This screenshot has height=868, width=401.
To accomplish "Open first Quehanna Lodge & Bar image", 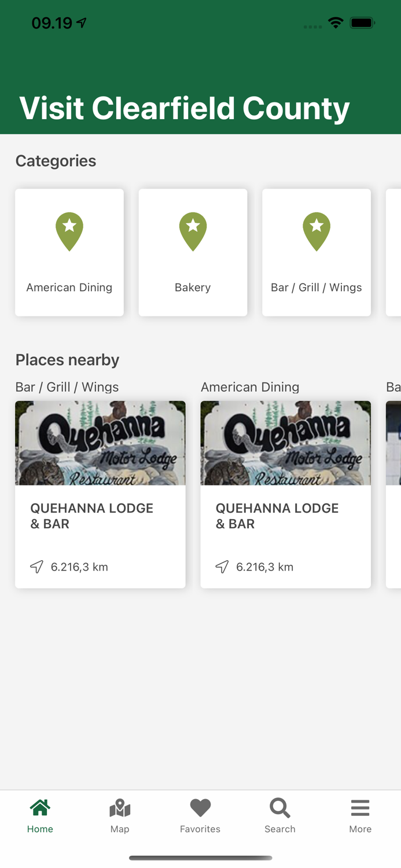I will [x=100, y=443].
